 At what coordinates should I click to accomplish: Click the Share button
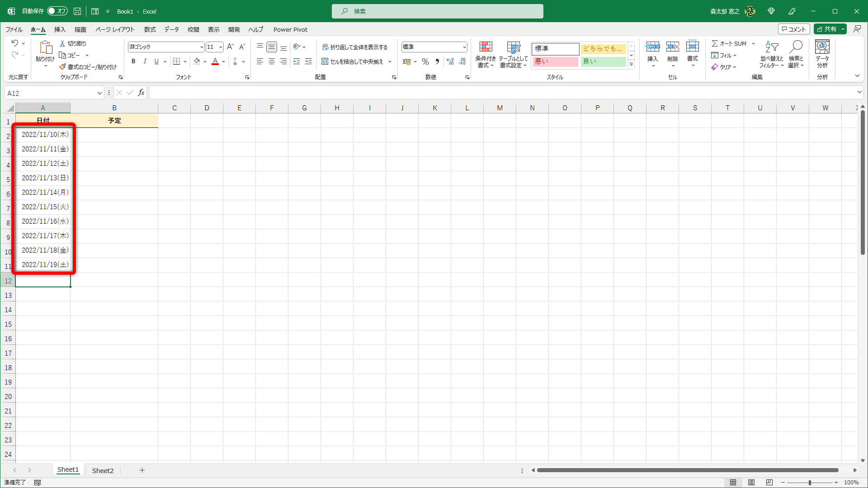827,29
